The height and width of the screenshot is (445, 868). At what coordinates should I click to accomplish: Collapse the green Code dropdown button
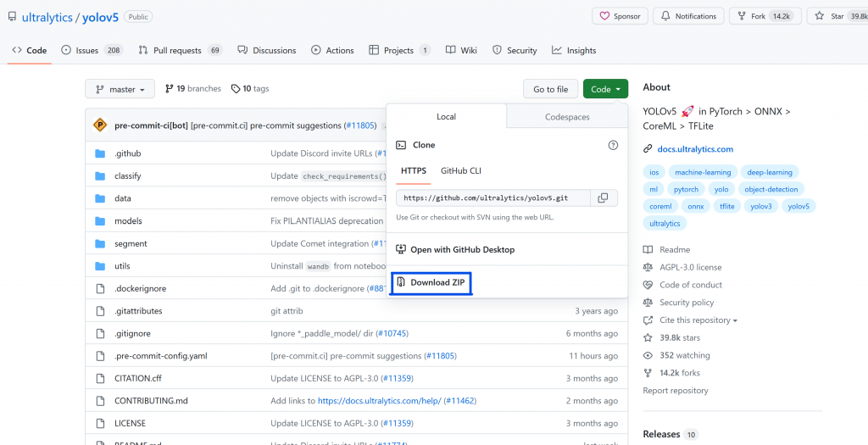605,89
